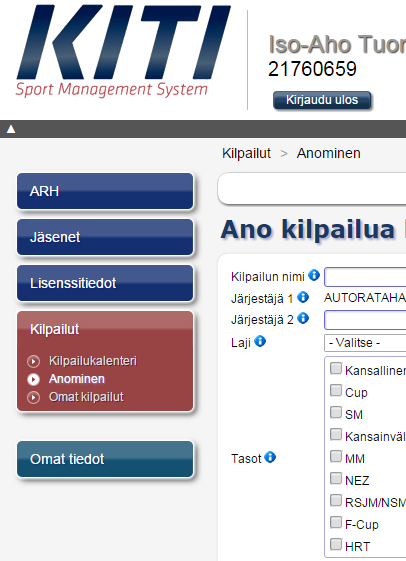Image resolution: width=406 pixels, height=561 pixels.
Task: Click arrow bullet beside Anominen
Action: tap(33, 379)
